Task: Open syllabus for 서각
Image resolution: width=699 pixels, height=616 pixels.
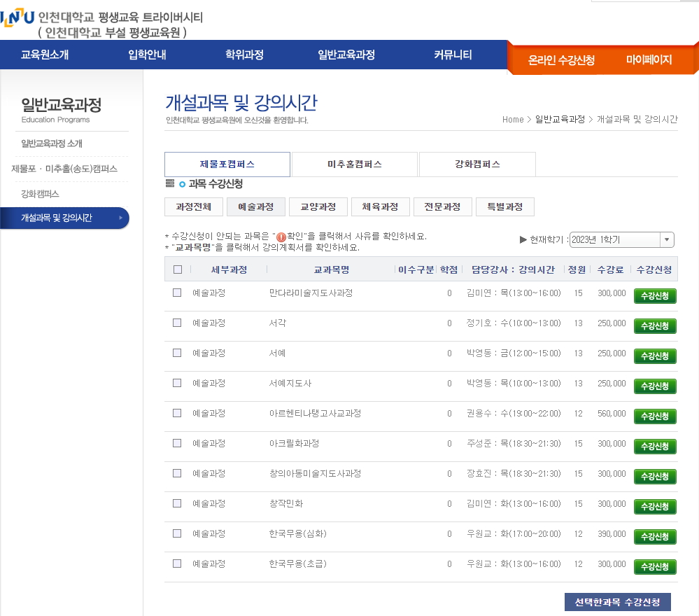Action: (x=277, y=323)
